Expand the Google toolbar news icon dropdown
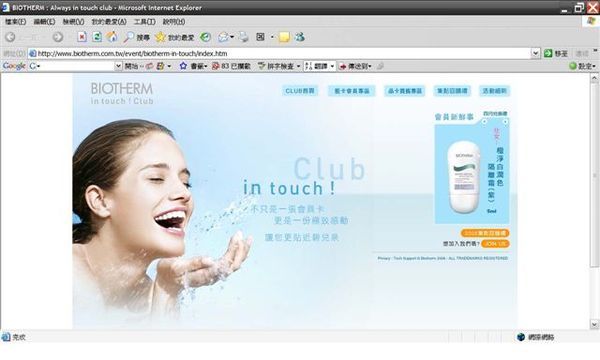 (169, 66)
